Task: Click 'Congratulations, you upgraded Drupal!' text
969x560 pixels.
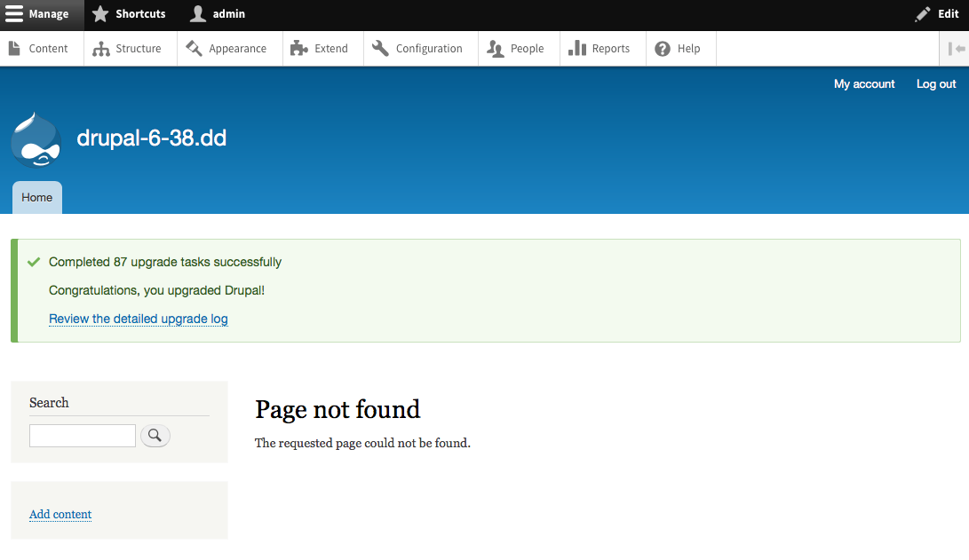Action: 156,290
